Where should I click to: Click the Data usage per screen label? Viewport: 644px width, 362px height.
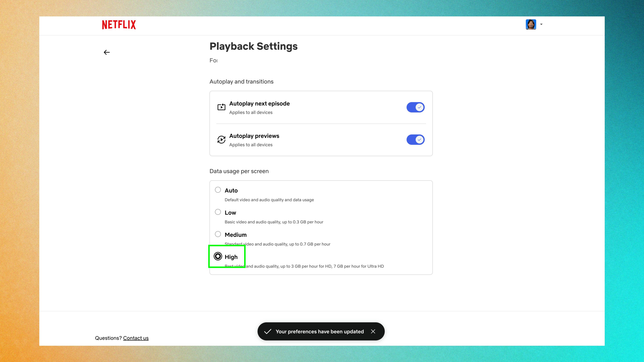[239, 171]
